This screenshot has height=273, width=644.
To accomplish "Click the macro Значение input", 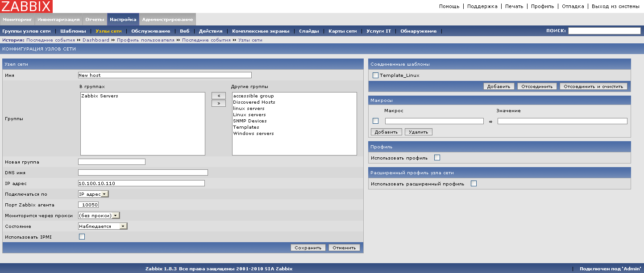I will [562, 121].
